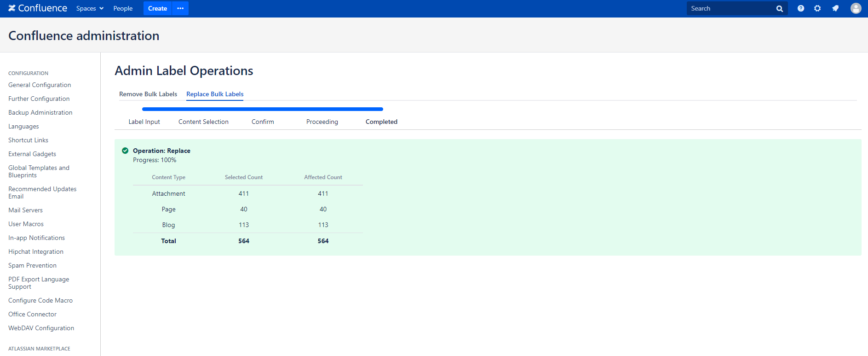Open Shortcut Links
The height and width of the screenshot is (356, 868).
click(x=28, y=140)
